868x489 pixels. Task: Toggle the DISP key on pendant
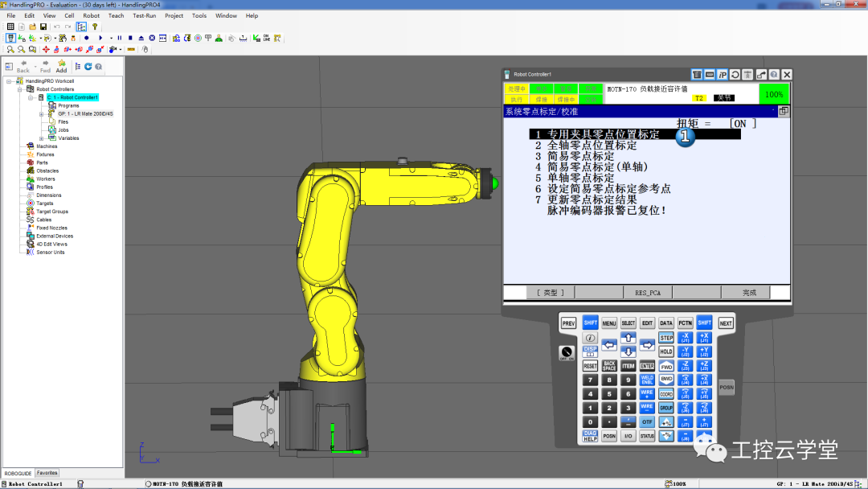pyautogui.click(x=590, y=351)
